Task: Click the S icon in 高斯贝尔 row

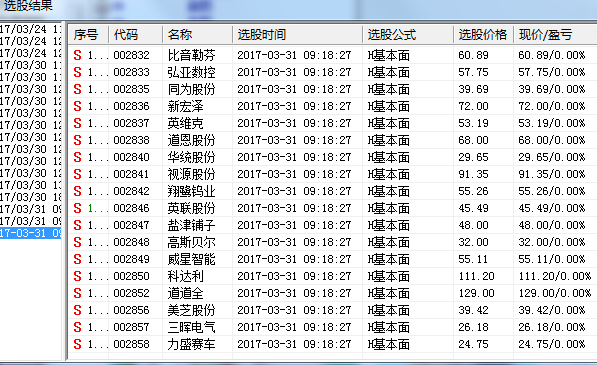Action: [78, 242]
